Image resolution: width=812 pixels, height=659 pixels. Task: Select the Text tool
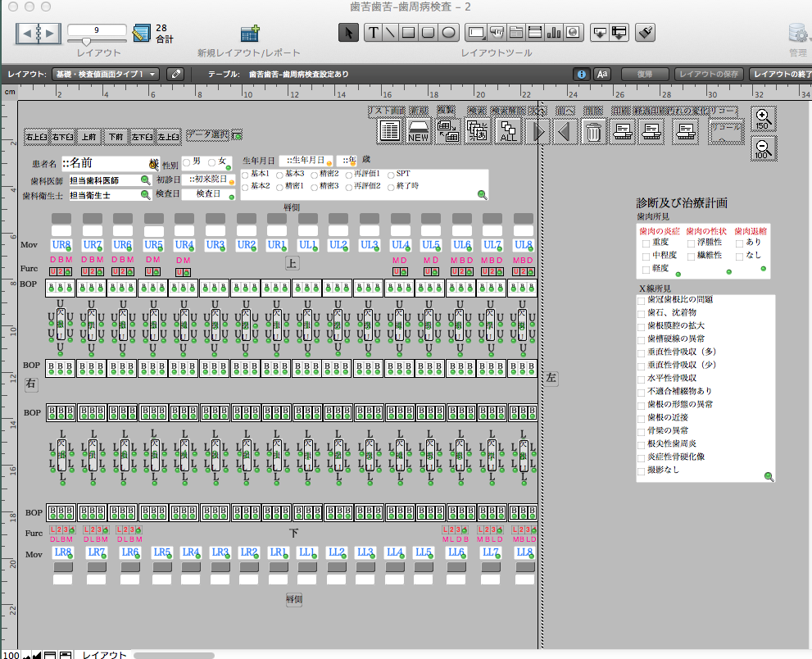pos(373,33)
